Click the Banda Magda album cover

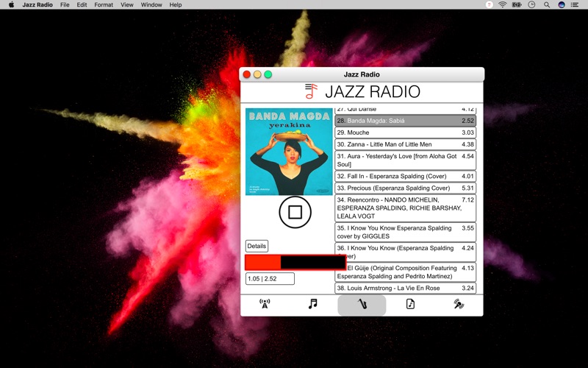[289, 152]
